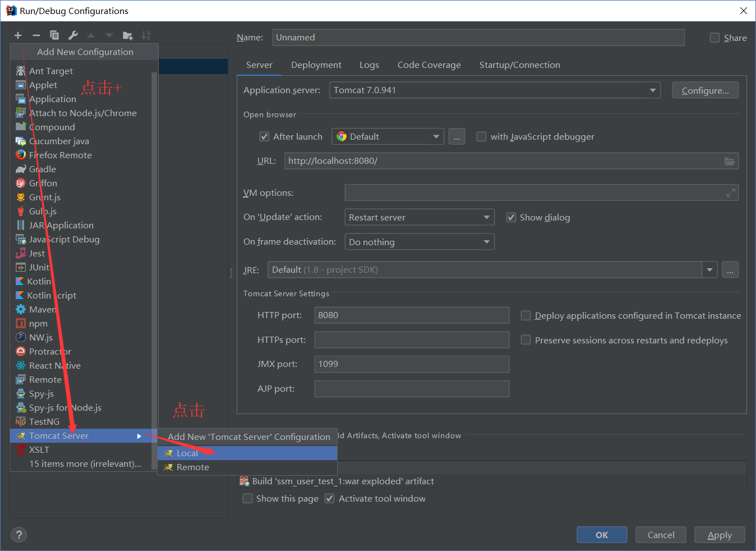756x551 pixels.
Task: Click the Remove configuration minus icon
Action: click(36, 35)
